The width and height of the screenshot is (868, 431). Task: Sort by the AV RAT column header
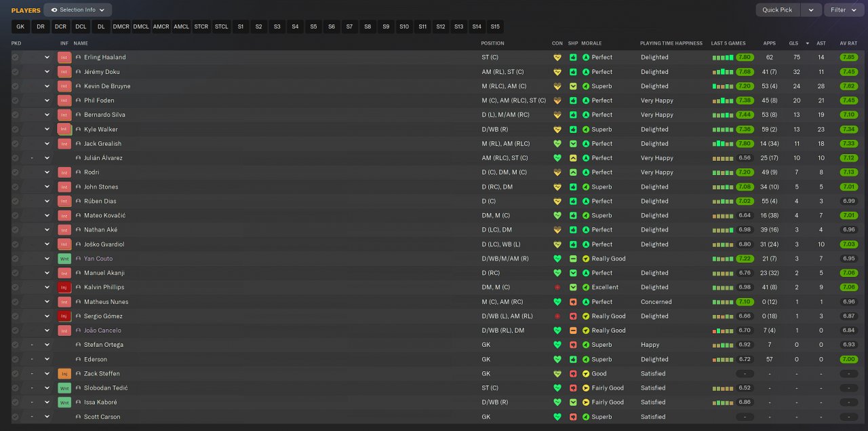coord(848,43)
